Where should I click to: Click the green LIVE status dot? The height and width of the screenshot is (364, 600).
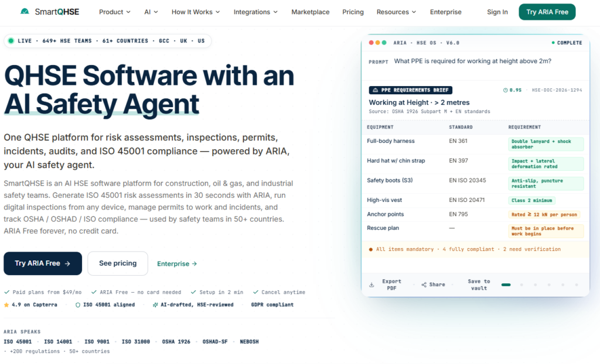11,41
